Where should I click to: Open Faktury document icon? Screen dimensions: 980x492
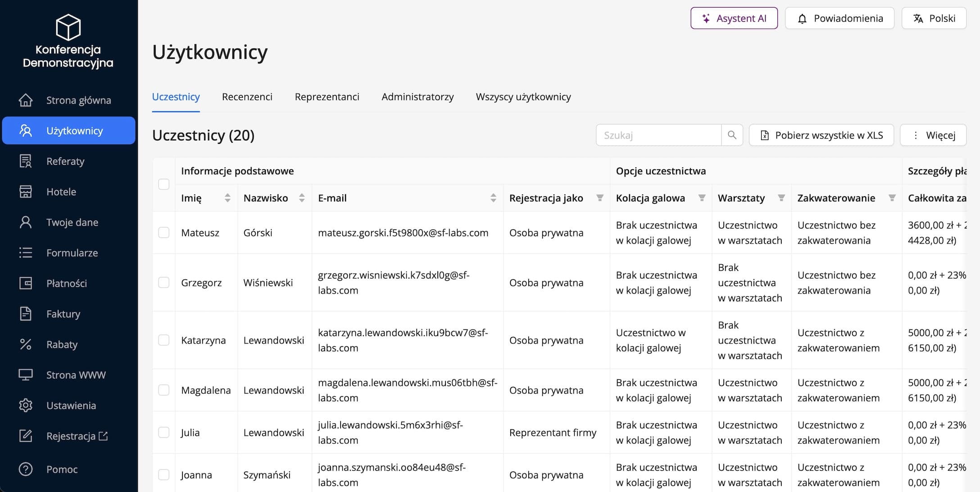(x=26, y=314)
